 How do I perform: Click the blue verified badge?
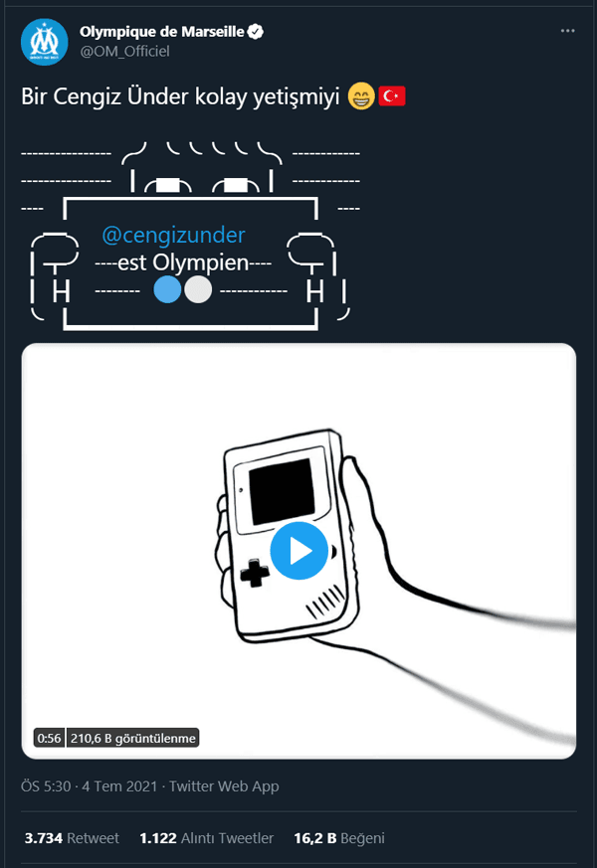click(x=255, y=32)
